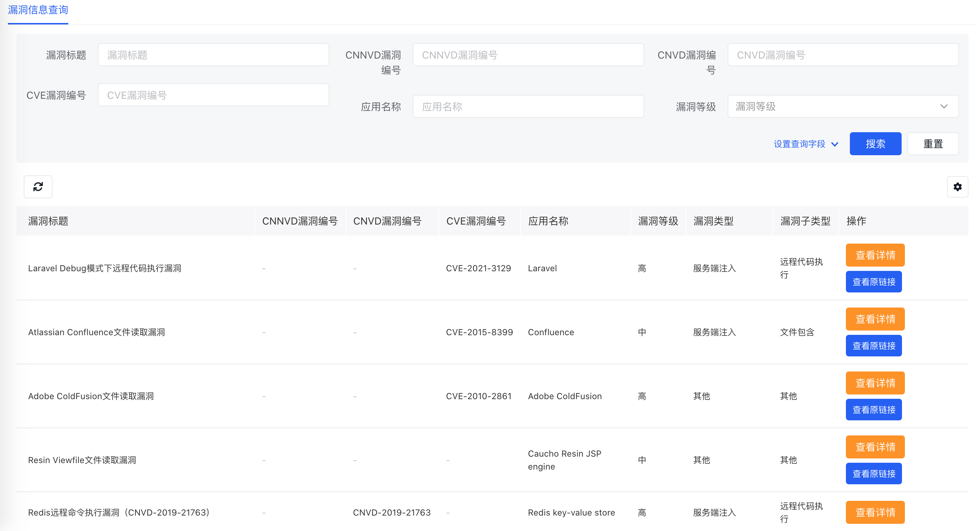This screenshot has width=980, height=531.
Task: Click the CNNVD漏洞编号 column header
Action: (300, 221)
